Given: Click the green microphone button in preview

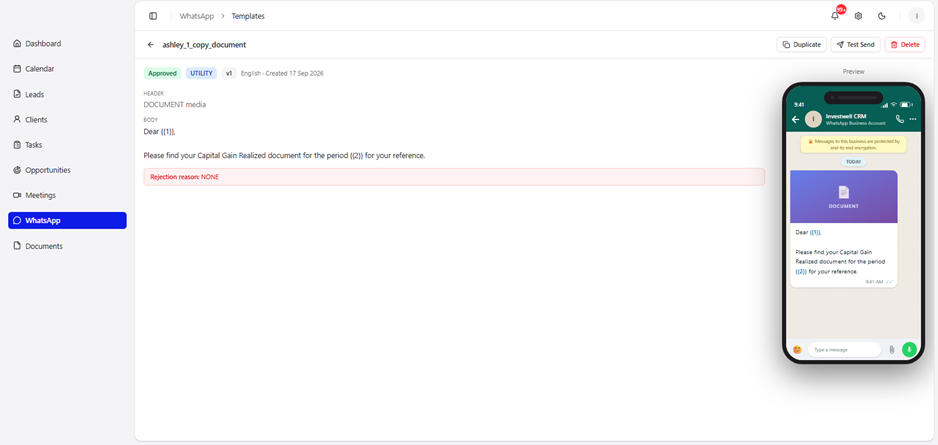Looking at the screenshot, I should pyautogui.click(x=909, y=349).
